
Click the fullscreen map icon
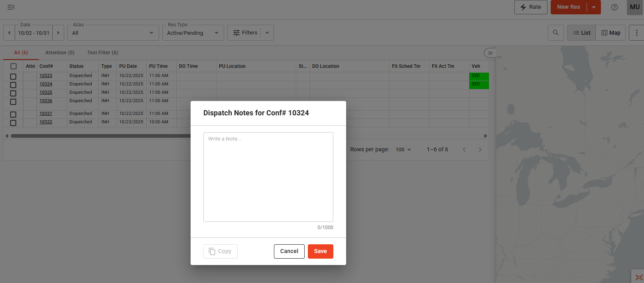(x=639, y=277)
